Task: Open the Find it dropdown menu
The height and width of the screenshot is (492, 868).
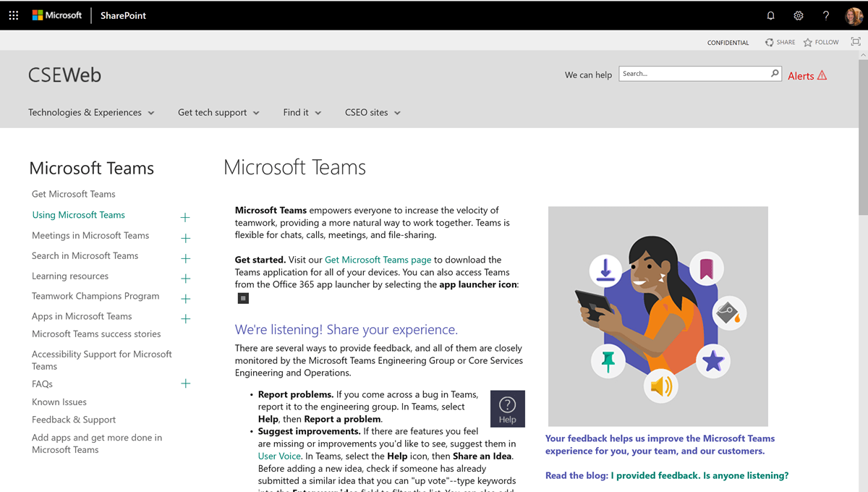Action: click(x=302, y=112)
